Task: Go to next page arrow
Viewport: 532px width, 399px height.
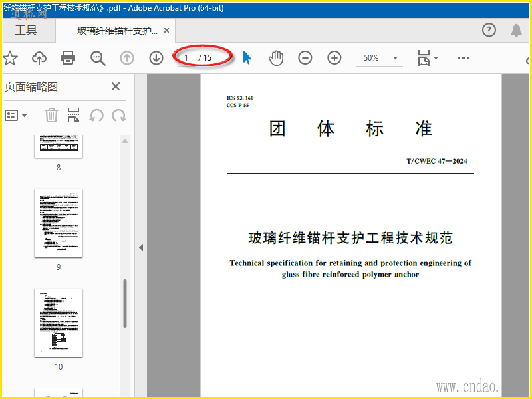Action: [156, 58]
